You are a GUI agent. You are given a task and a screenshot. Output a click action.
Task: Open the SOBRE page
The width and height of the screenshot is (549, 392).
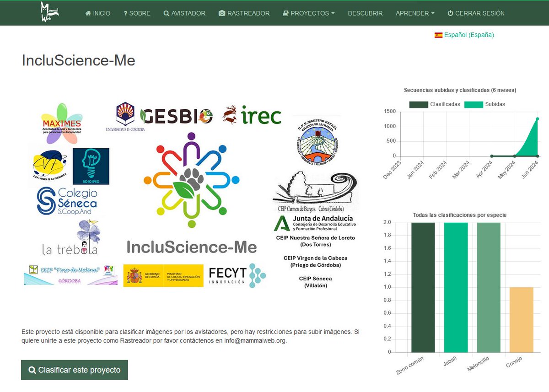tap(137, 13)
